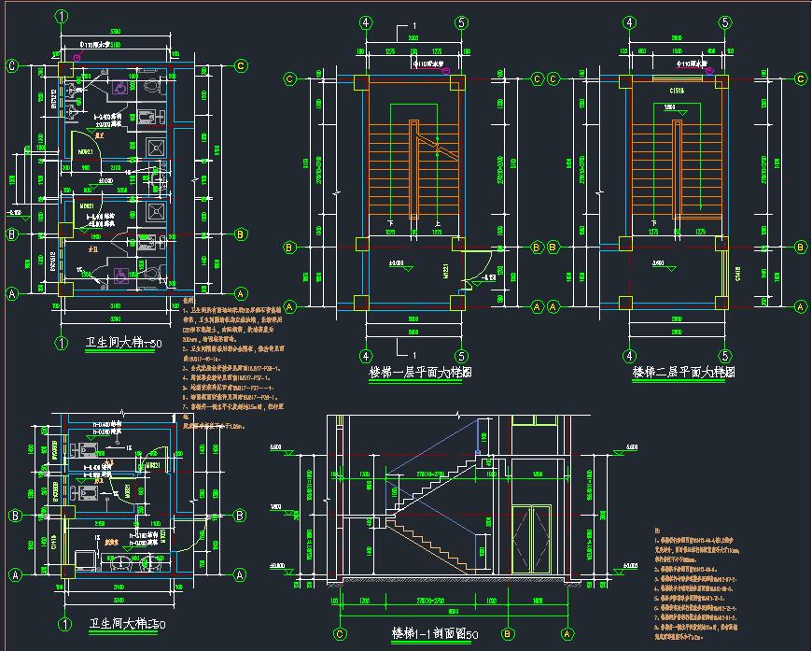Pick axis bubble 5 below the second-floor stair plan
Viewport: 812px width, 651px height.
(x=725, y=356)
